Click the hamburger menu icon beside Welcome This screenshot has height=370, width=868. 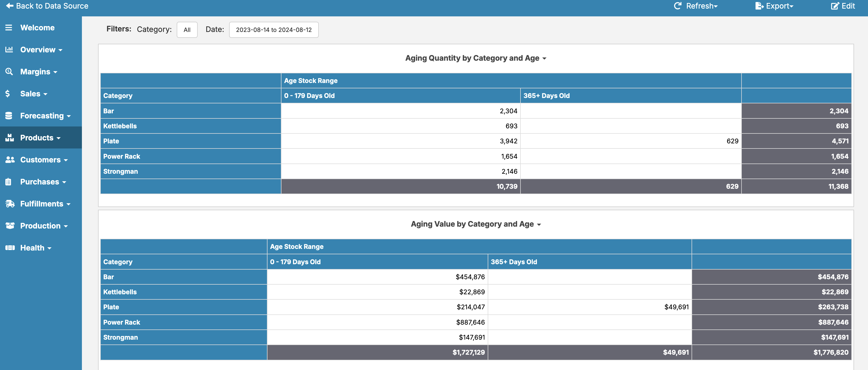pyautogui.click(x=9, y=28)
